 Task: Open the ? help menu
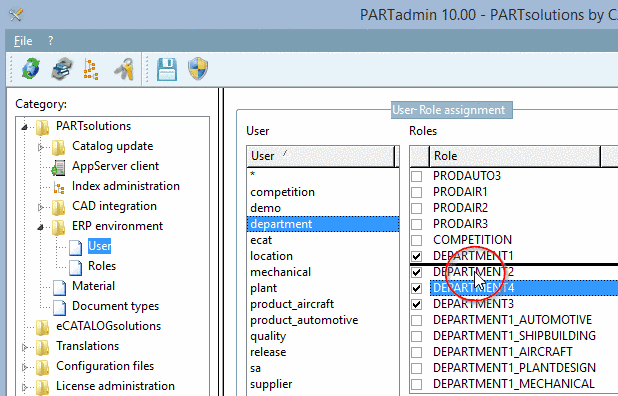click(x=50, y=41)
